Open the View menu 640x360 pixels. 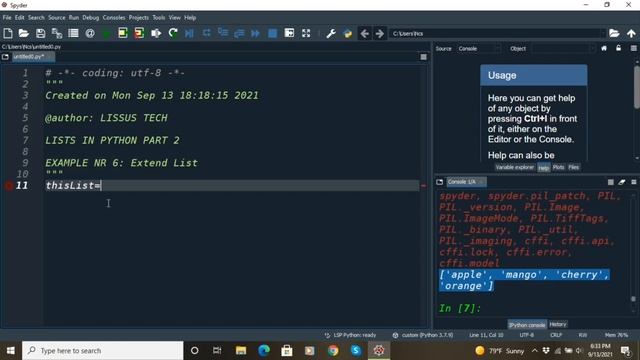tap(175, 18)
